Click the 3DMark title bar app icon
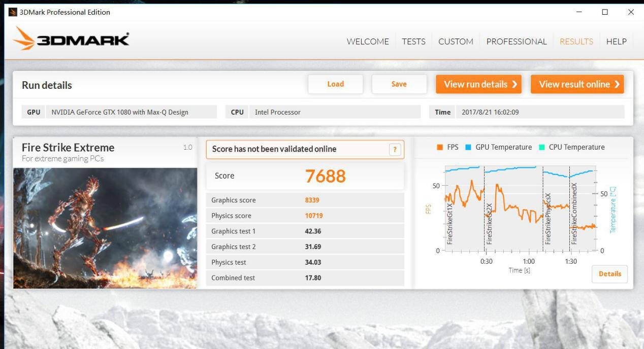The width and height of the screenshot is (644, 349). [13, 12]
